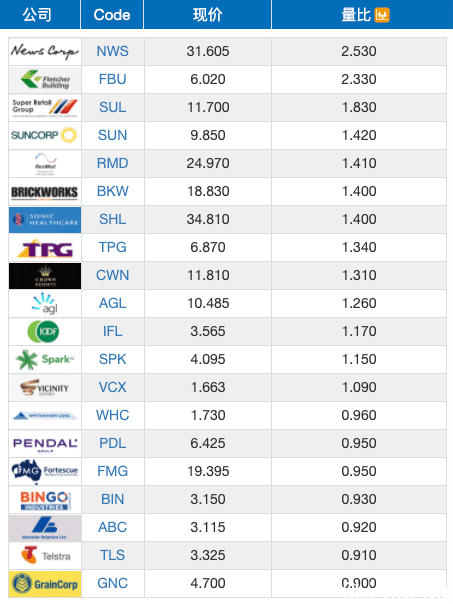This screenshot has height=604, width=453.
Task: Sort by the 量比 column header
Action: (362, 15)
